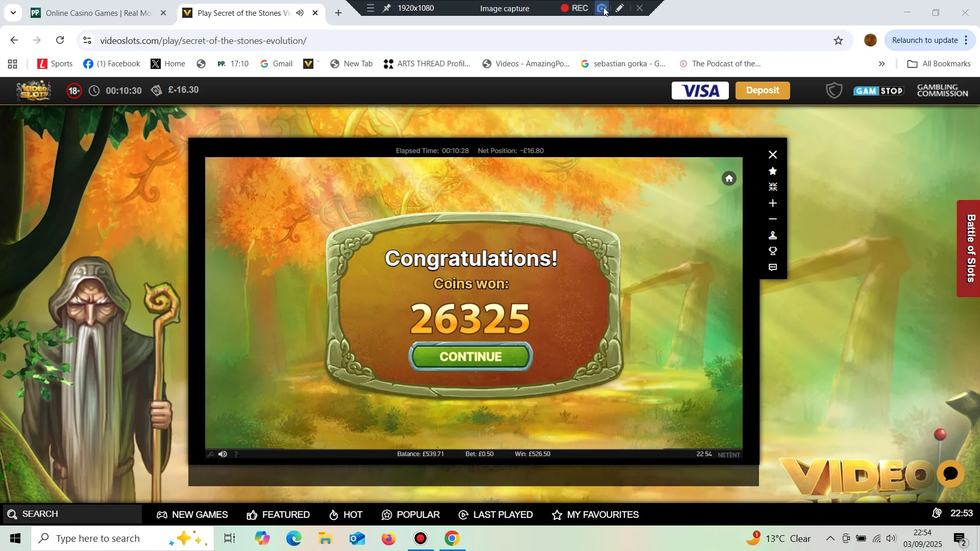Open the FEATURED menu
Screen dimensions: 980x551
coord(278,515)
